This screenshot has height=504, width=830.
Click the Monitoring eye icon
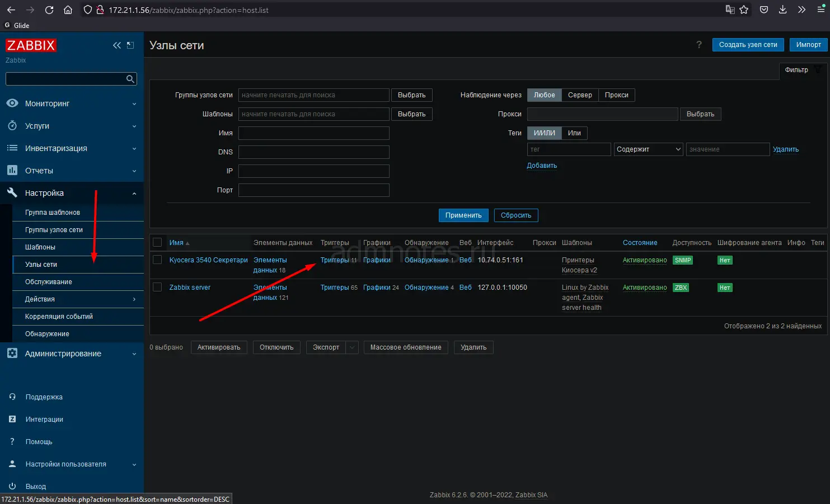point(12,103)
